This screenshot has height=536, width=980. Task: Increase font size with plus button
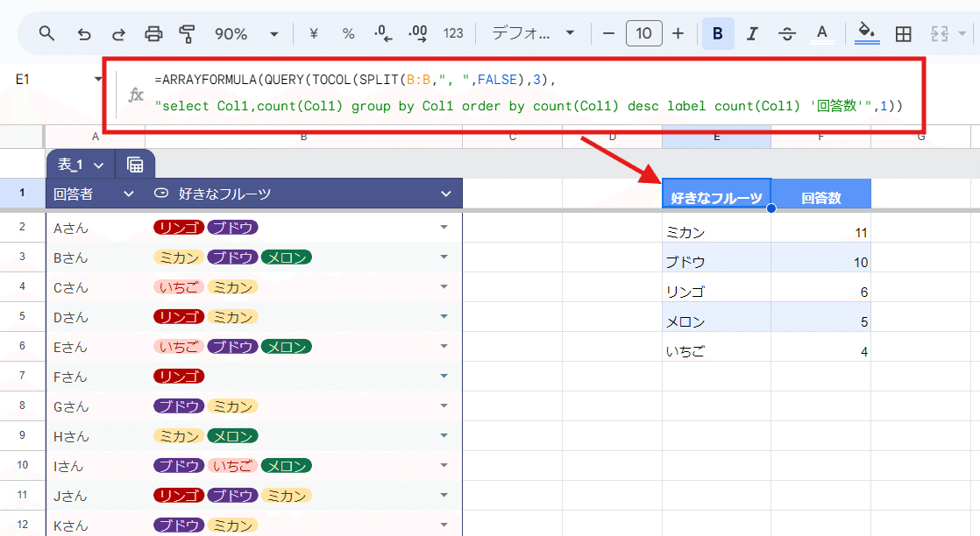pos(678,34)
